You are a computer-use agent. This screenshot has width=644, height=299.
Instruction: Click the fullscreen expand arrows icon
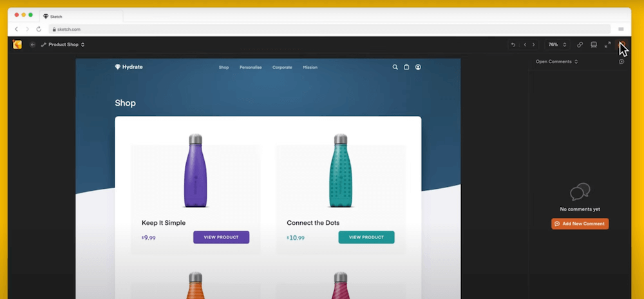pos(607,44)
